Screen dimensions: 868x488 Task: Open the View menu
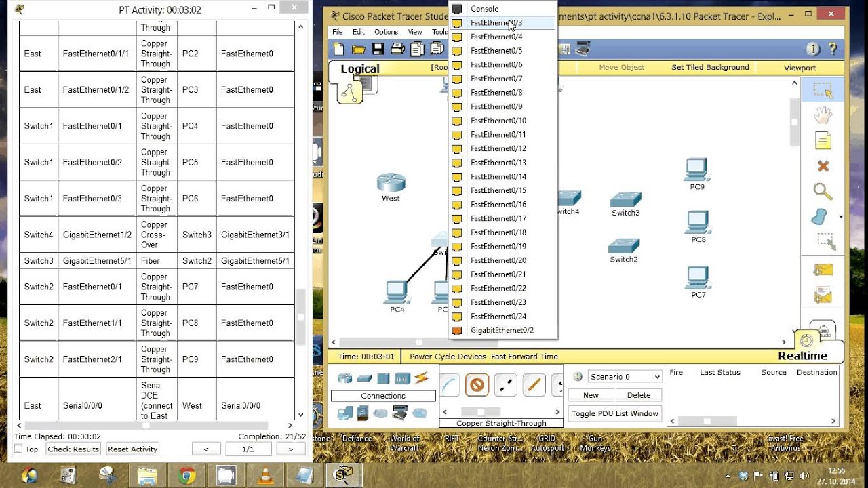coord(415,32)
